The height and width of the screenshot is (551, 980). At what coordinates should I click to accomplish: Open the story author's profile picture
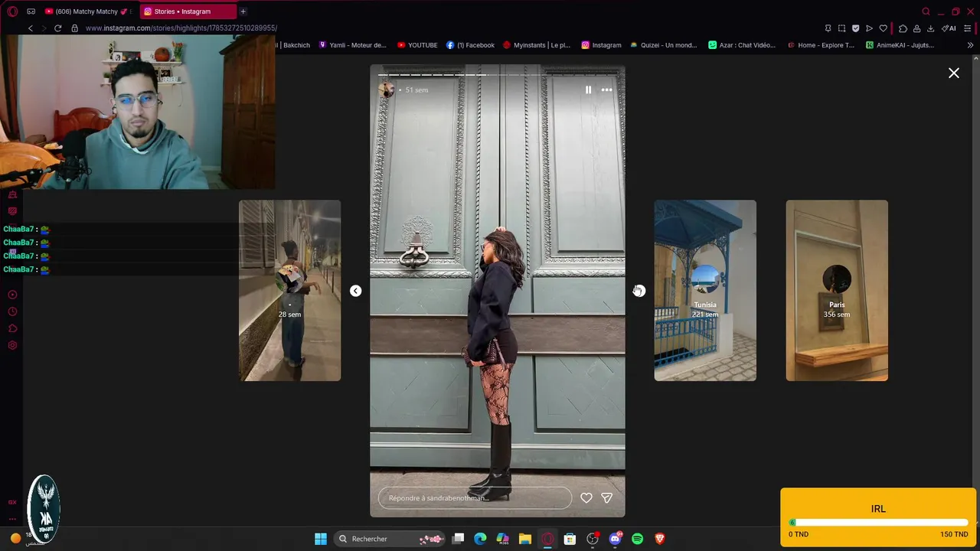click(387, 90)
